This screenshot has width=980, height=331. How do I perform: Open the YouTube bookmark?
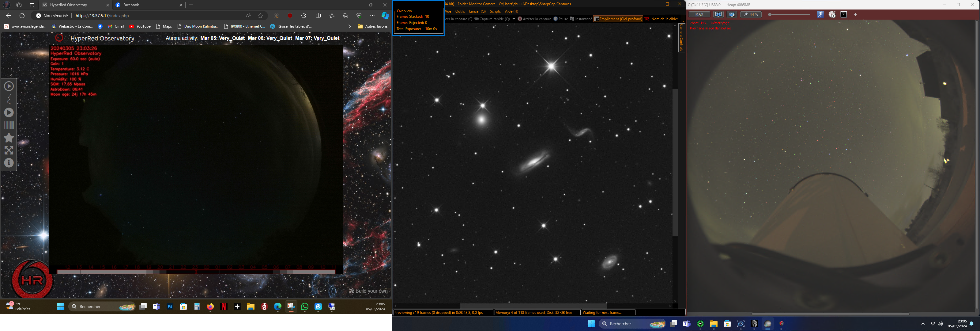tap(140, 26)
